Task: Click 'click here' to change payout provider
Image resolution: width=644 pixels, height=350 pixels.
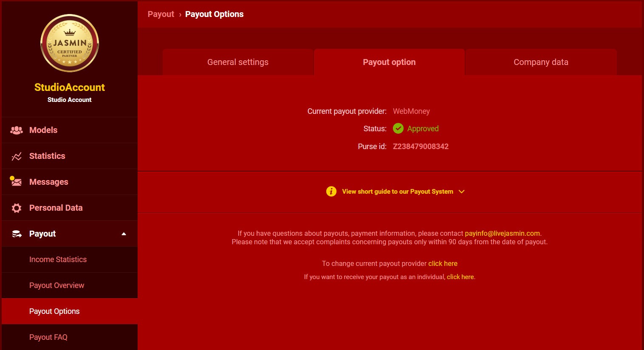Action: (x=443, y=263)
